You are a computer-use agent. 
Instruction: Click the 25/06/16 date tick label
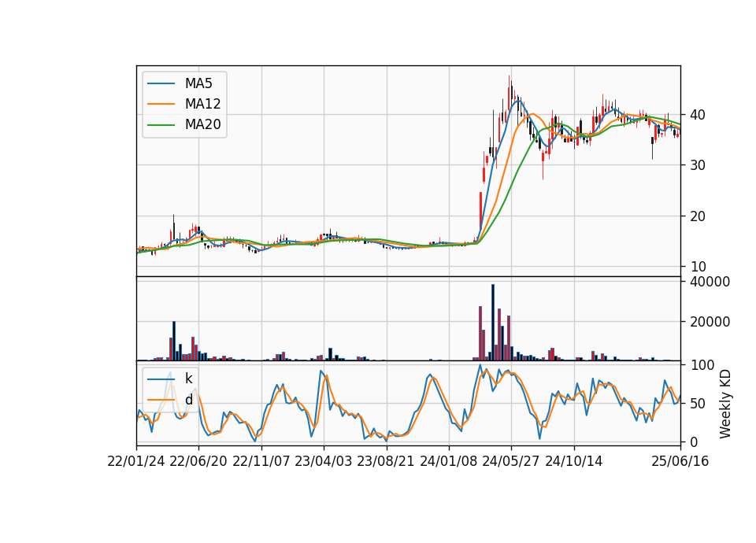click(x=680, y=461)
